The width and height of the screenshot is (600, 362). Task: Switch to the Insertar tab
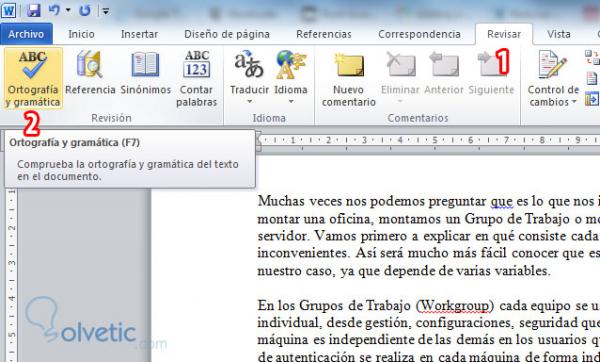coord(139,34)
